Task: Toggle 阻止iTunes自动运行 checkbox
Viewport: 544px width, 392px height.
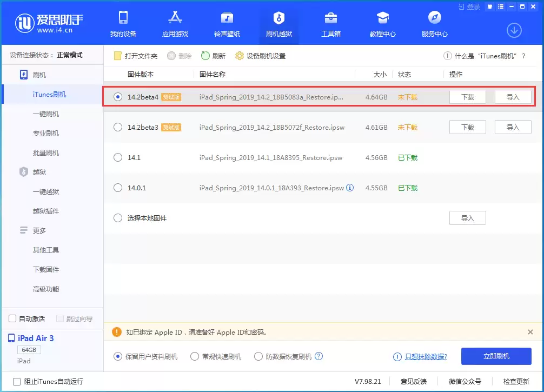Action: (x=17, y=382)
